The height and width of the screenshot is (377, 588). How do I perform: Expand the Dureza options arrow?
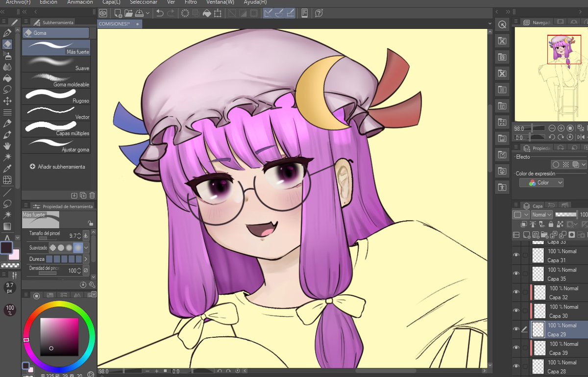pos(86,259)
